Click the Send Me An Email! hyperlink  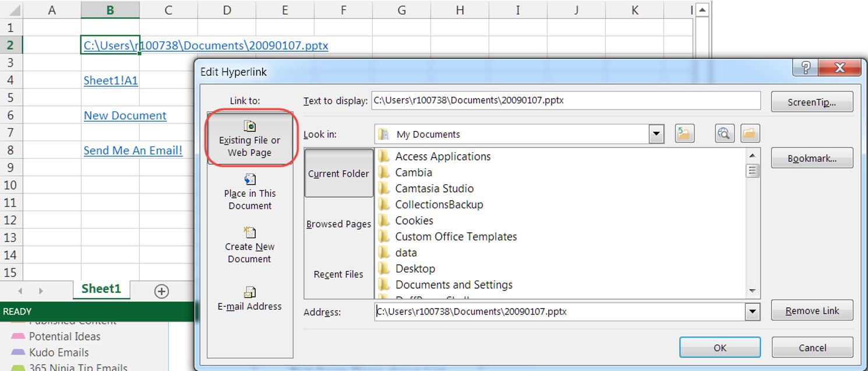click(x=133, y=150)
